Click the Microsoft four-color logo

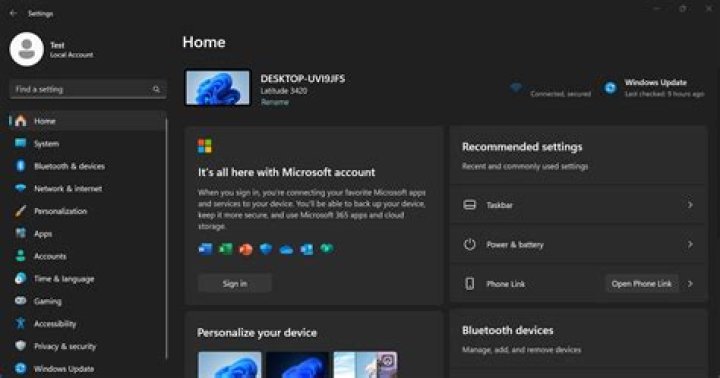pyautogui.click(x=205, y=146)
